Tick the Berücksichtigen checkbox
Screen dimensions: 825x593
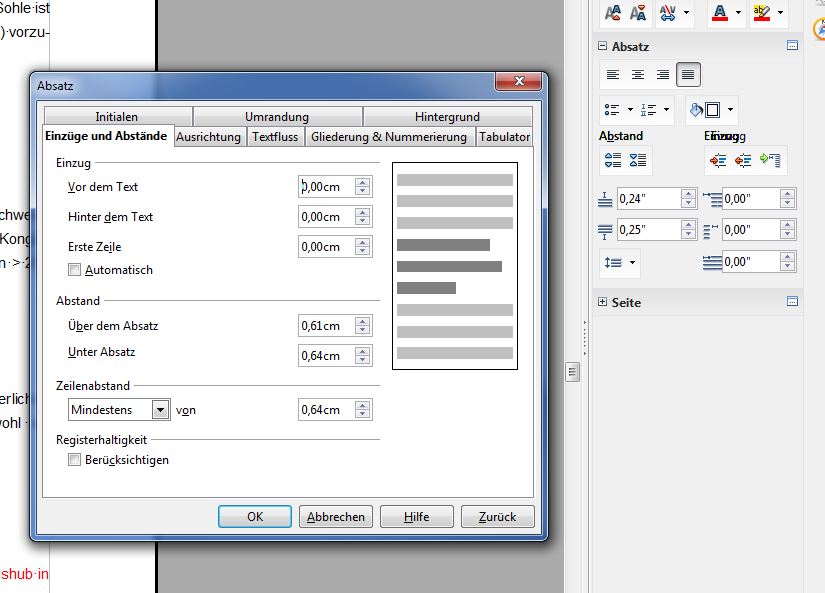click(75, 460)
